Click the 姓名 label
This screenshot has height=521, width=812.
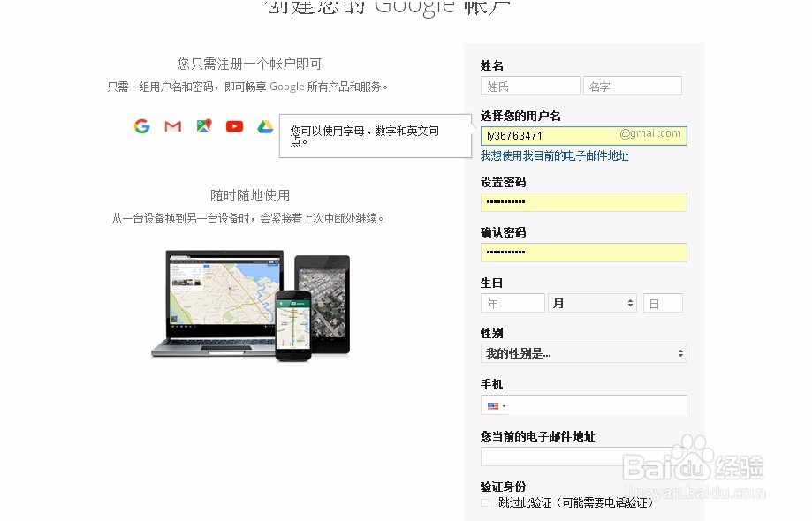(x=491, y=65)
